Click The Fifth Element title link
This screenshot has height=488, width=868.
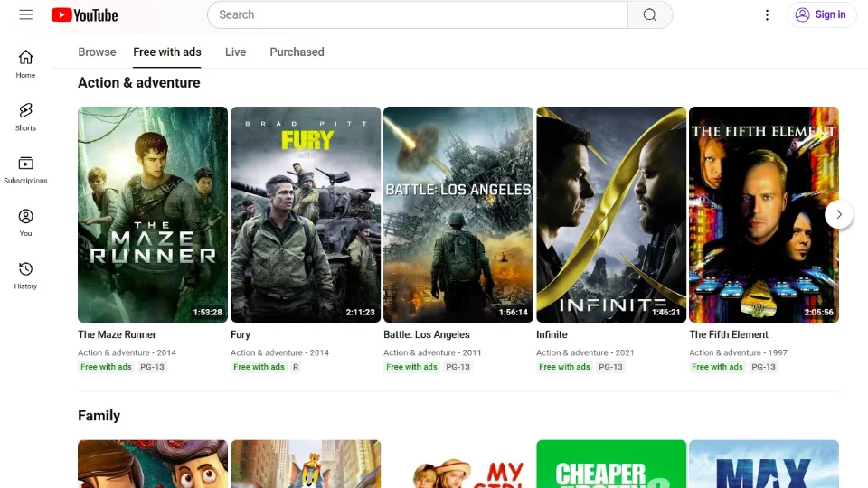click(x=729, y=334)
